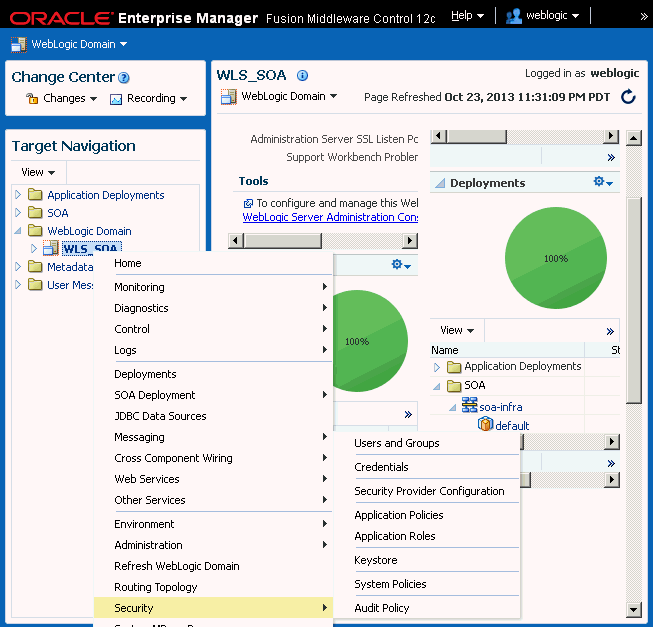Collapse the Deployments panel section
The image size is (653, 627).
pyautogui.click(x=439, y=183)
